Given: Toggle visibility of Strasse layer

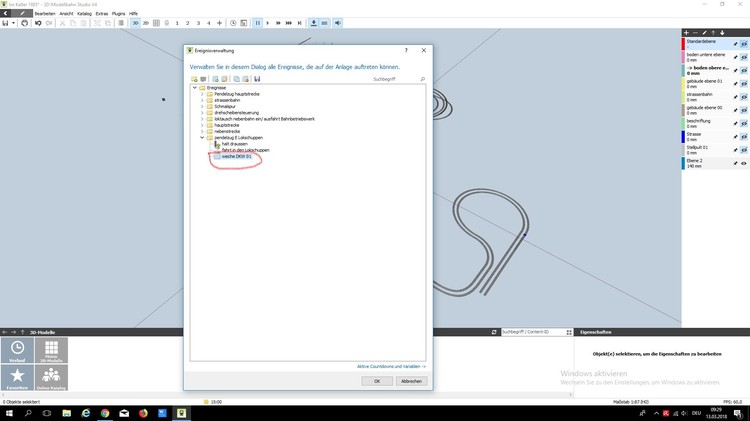Looking at the screenshot, I should pos(744,137).
